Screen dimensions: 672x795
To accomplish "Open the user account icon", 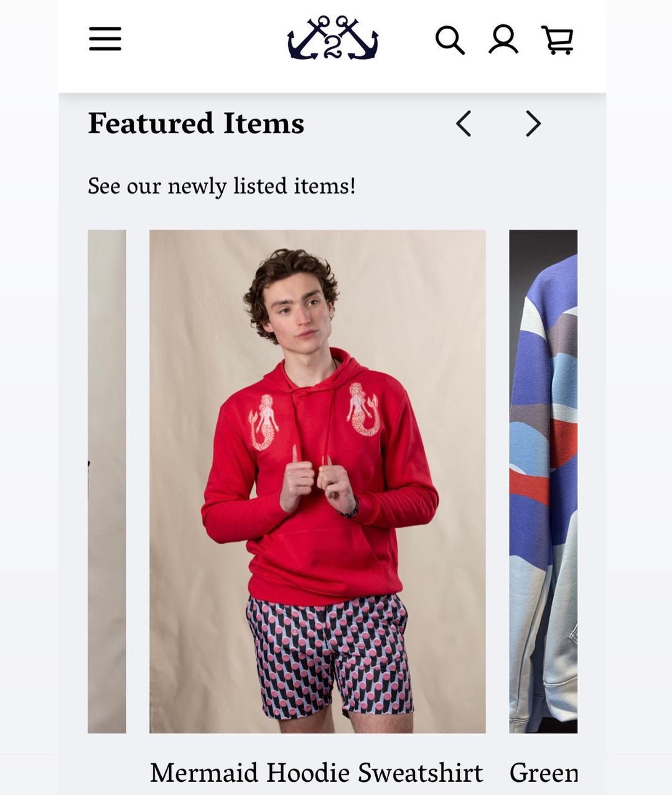I will [503, 39].
